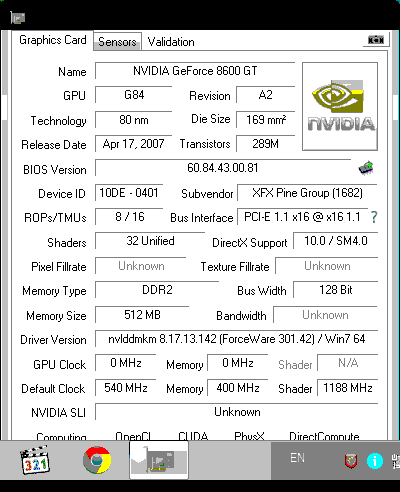Click the camera screenshot icon in the GPU-Z header
This screenshot has width=400, height=492.
click(x=376, y=40)
